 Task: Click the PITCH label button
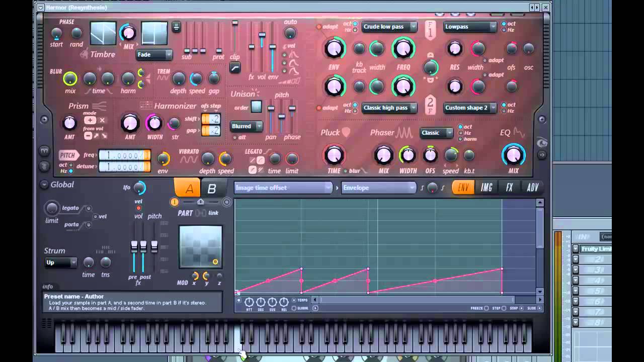67,155
